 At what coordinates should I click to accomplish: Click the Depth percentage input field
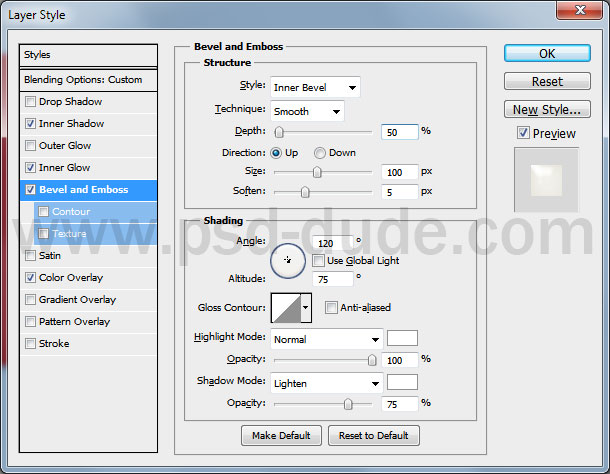click(400, 132)
